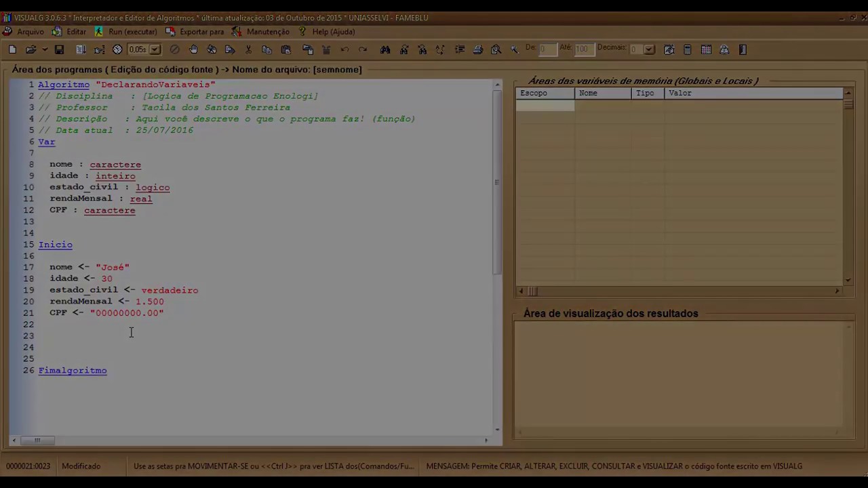Click the 'Modificado' status bar entry
This screenshot has width=868, height=488.
click(81, 466)
